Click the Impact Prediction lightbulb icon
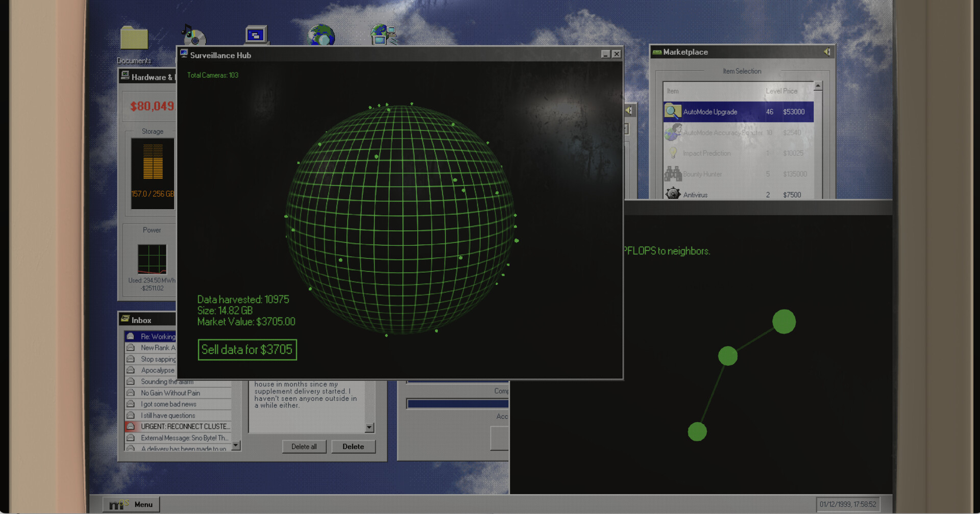Viewport: 980px width, 514px height. (673, 153)
